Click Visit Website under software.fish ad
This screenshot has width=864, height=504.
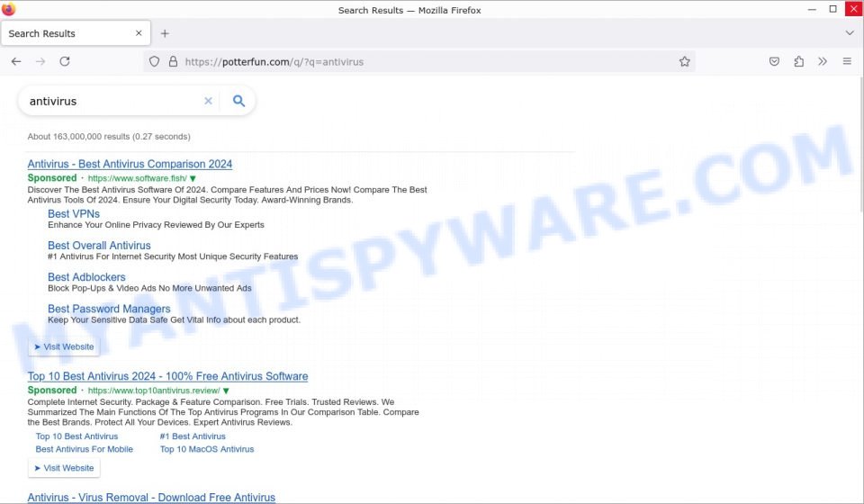click(64, 347)
